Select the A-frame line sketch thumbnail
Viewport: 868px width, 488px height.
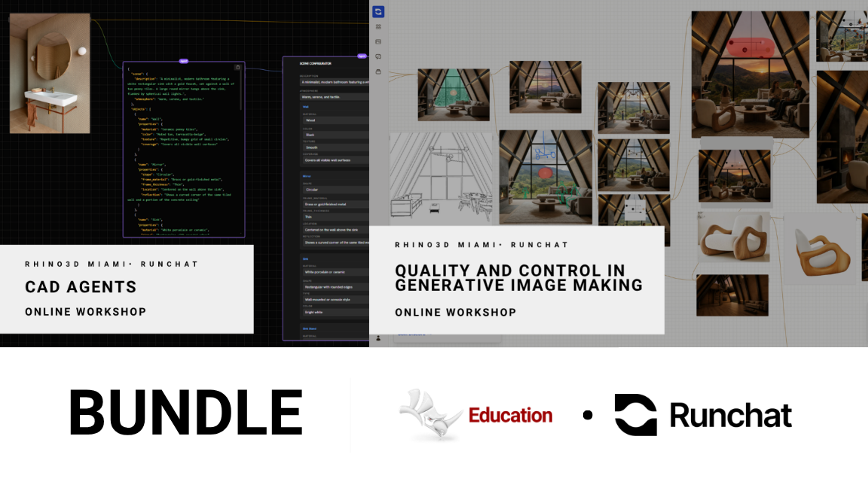(442, 178)
